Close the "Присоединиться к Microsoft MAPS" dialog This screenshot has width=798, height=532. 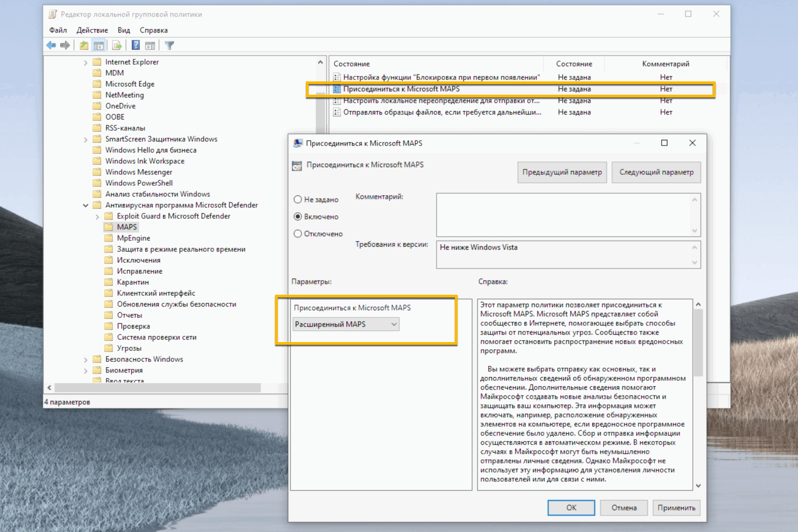pyautogui.click(x=692, y=143)
